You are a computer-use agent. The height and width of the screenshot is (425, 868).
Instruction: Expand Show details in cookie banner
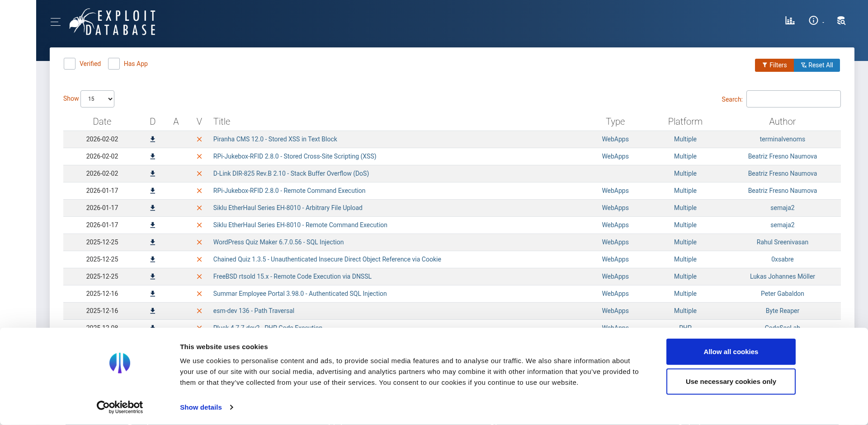click(x=206, y=407)
